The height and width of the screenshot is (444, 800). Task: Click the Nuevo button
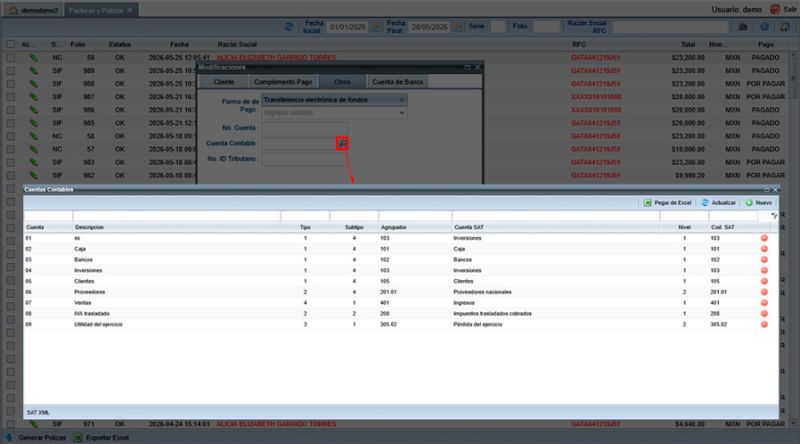click(759, 203)
